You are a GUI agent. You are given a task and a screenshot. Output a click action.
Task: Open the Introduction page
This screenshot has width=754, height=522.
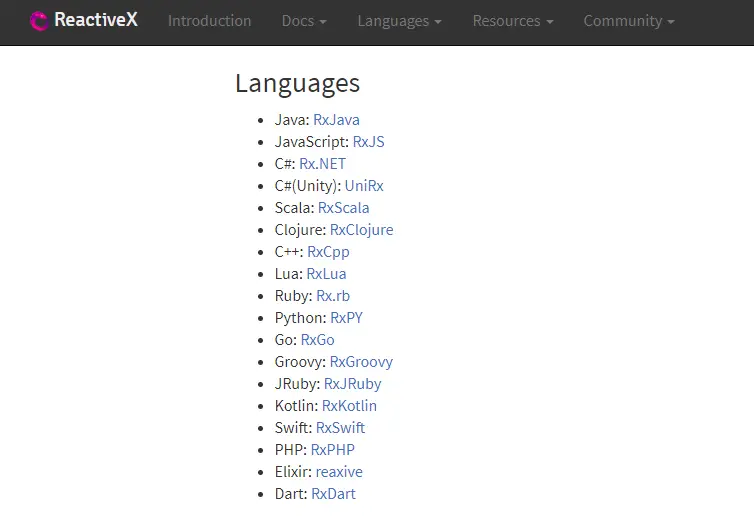[x=210, y=21]
